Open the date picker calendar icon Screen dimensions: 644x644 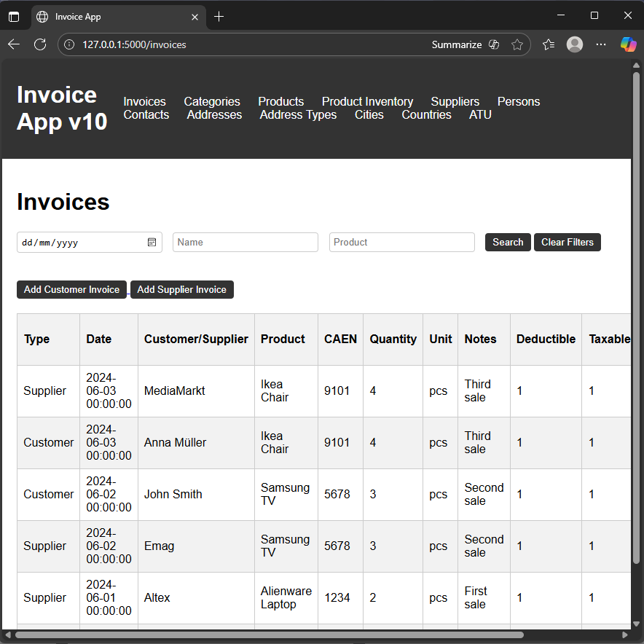click(x=152, y=243)
